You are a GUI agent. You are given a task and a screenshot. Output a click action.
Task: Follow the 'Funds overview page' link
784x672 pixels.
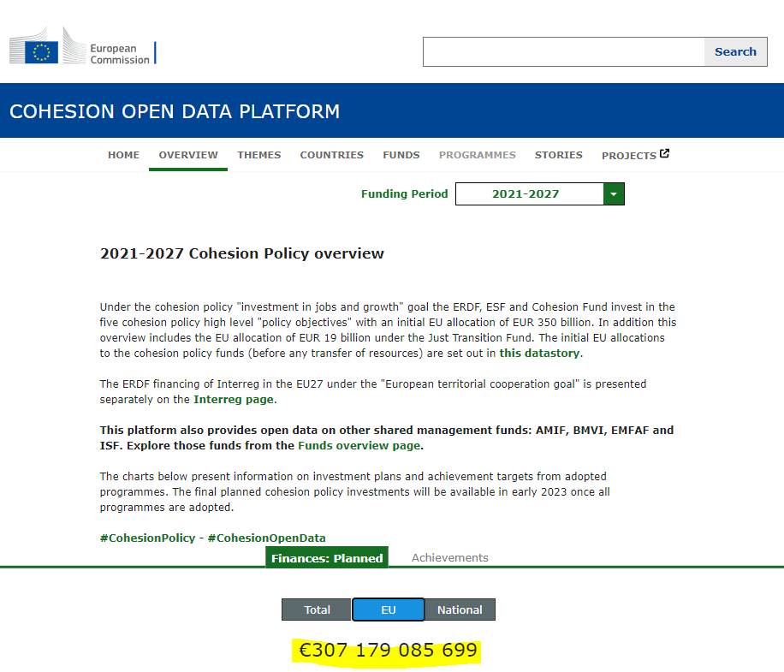[359, 445]
